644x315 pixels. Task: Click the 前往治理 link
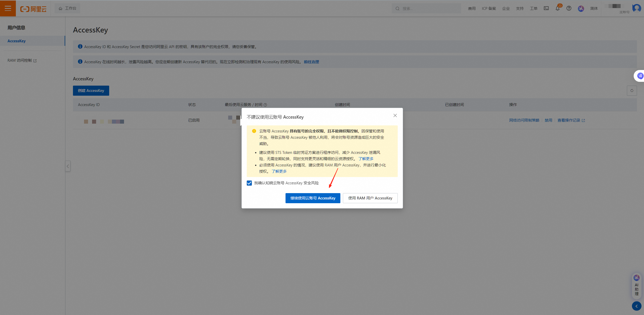tap(311, 62)
